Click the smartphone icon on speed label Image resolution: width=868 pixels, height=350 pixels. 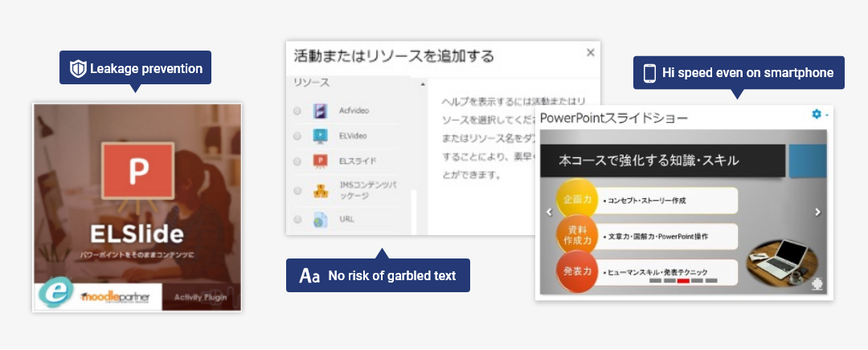[x=649, y=73]
